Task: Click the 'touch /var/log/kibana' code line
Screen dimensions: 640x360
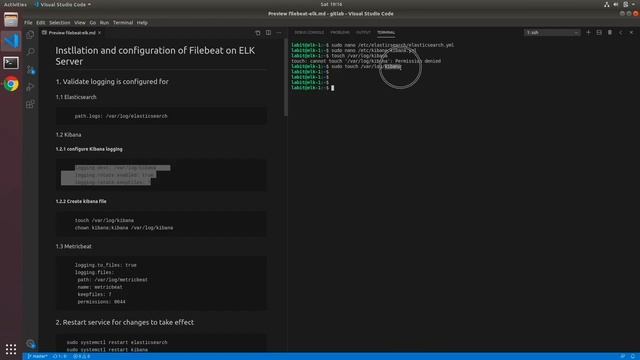Action: 104,220
